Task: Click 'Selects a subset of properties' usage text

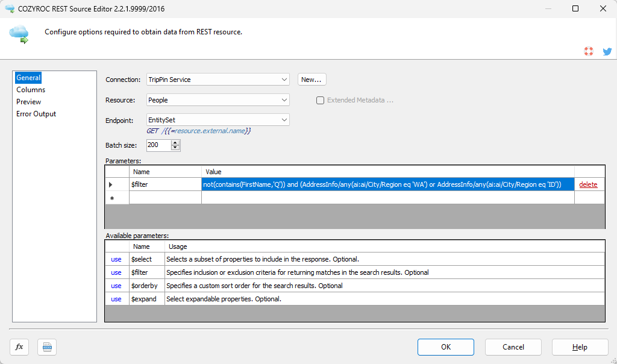Action: (x=263, y=259)
